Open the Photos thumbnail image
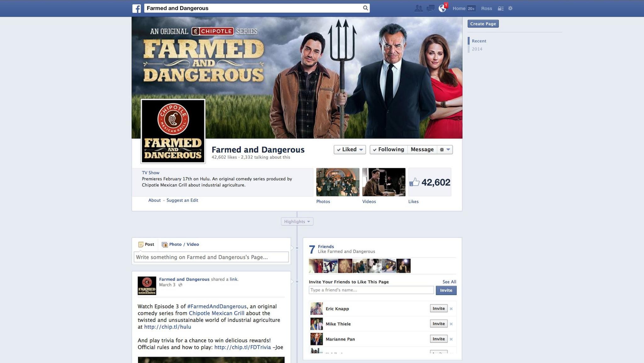 coord(338,182)
